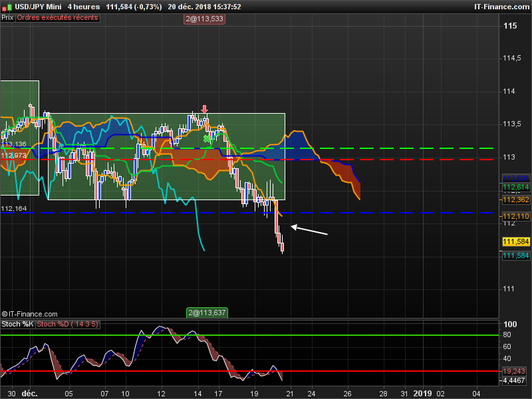Click the red sell arrow marker on chart
Screen dimensions: 532x399
[x=204, y=109]
